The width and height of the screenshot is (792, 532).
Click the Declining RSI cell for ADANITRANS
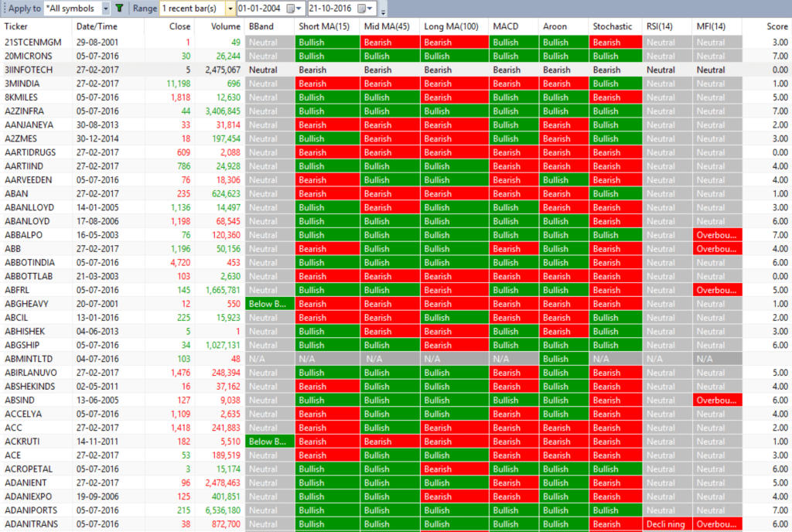pos(666,524)
